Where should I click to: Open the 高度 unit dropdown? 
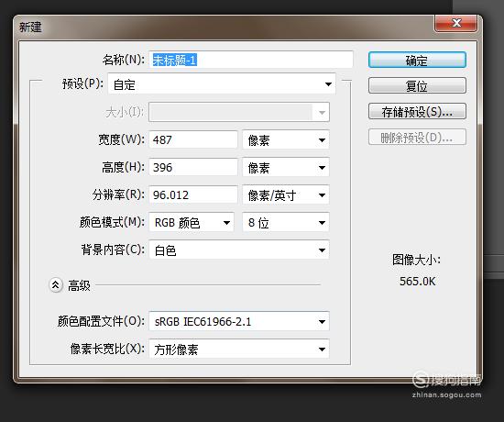coord(286,167)
